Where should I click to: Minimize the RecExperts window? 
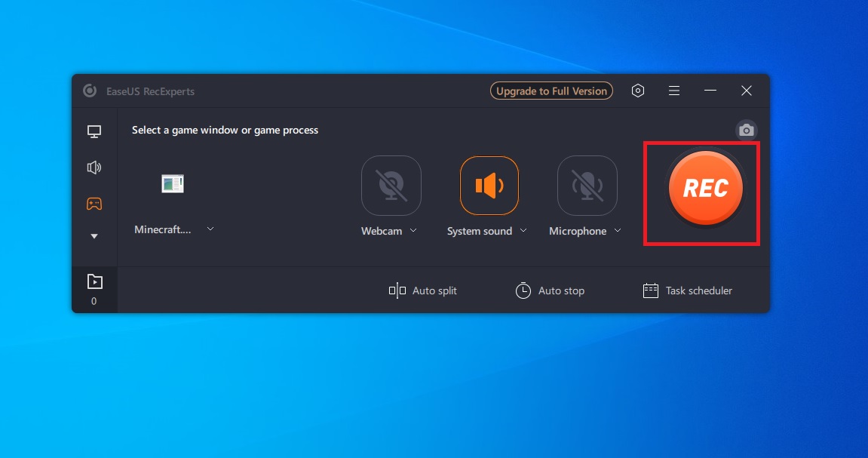(710, 91)
